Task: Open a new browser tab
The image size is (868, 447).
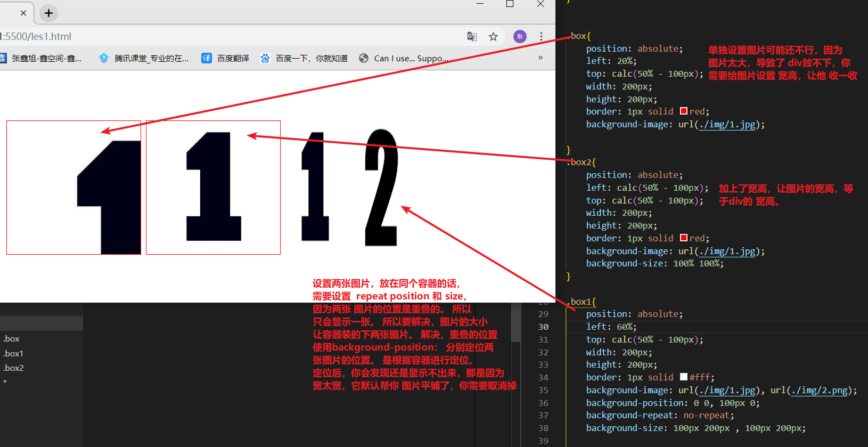Action: coord(48,13)
